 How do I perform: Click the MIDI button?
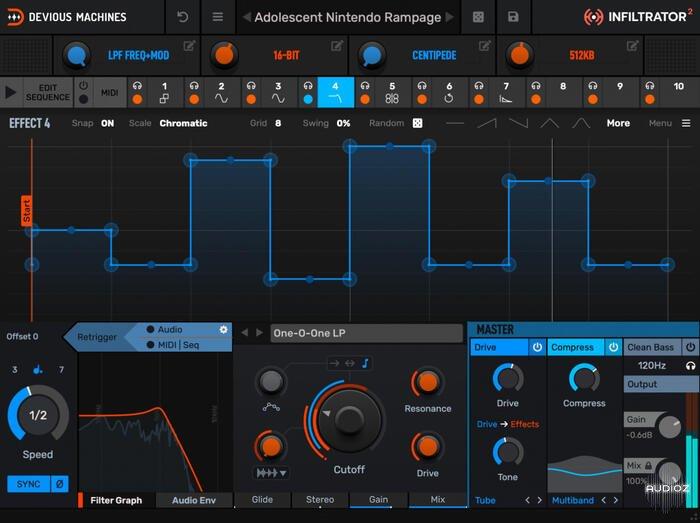tap(109, 92)
